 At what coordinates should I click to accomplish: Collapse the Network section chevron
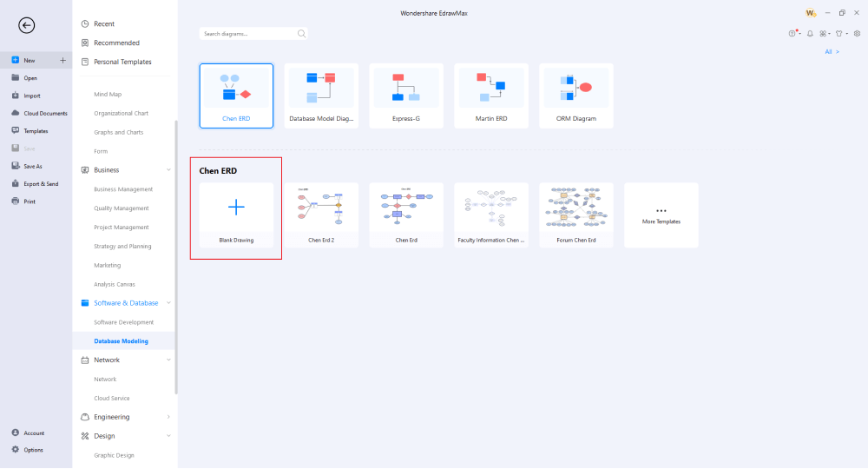point(168,360)
